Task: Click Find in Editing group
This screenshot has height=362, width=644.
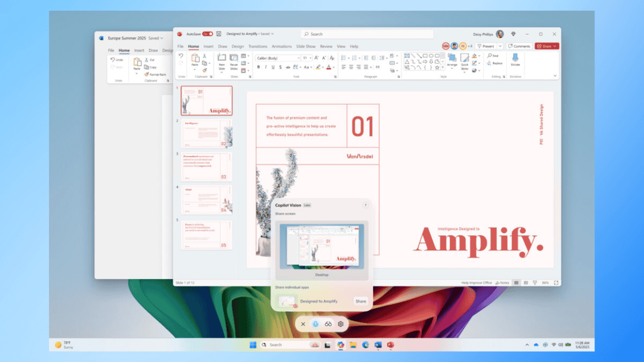Action: 493,56
